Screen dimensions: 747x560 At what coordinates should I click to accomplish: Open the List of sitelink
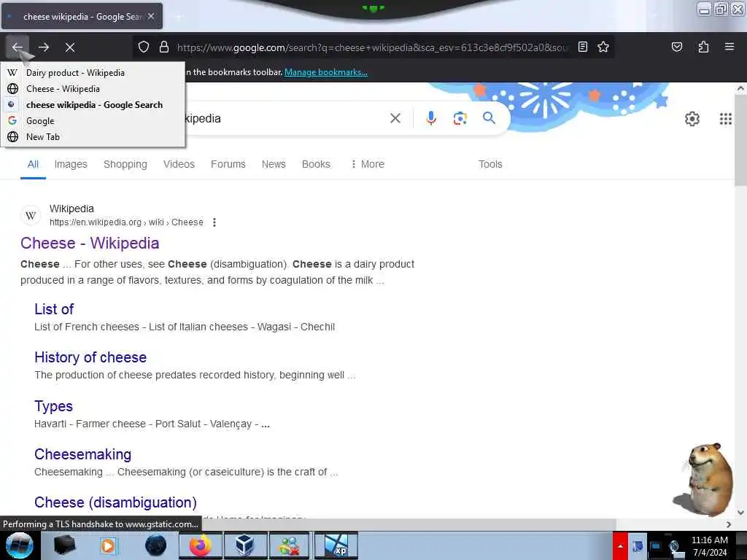pyautogui.click(x=54, y=309)
